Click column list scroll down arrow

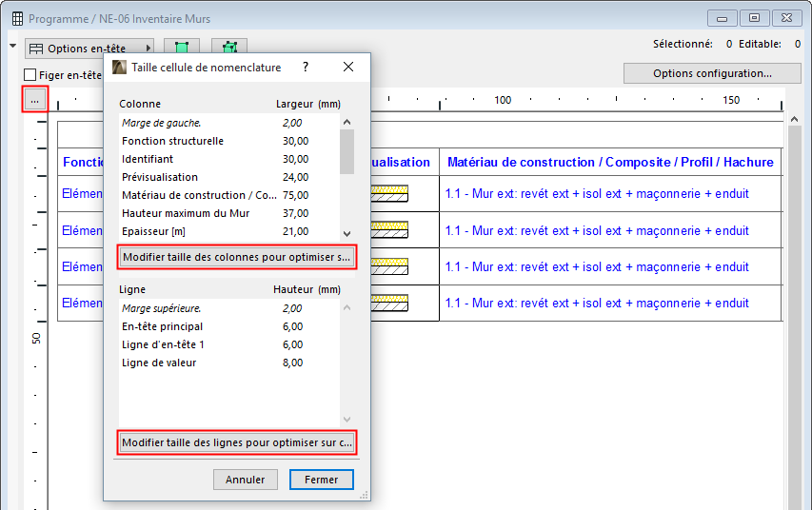click(x=347, y=233)
